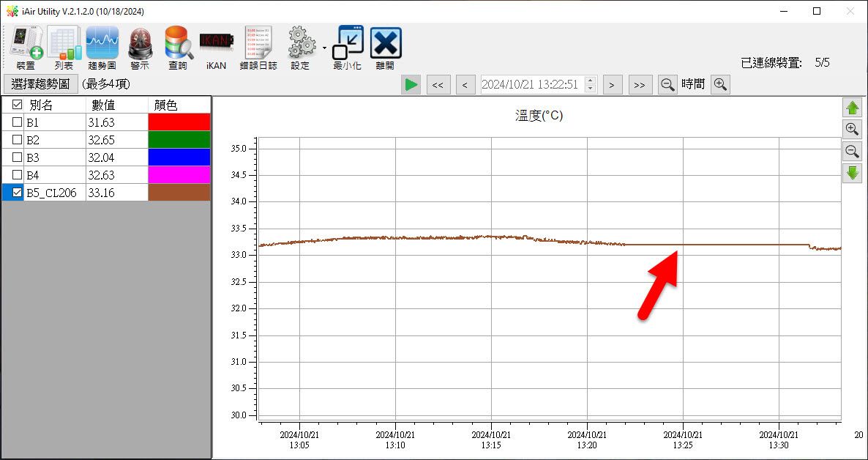The height and width of the screenshot is (460, 868).
Task: Click the B5_CL206 alias name
Action: tap(51, 193)
